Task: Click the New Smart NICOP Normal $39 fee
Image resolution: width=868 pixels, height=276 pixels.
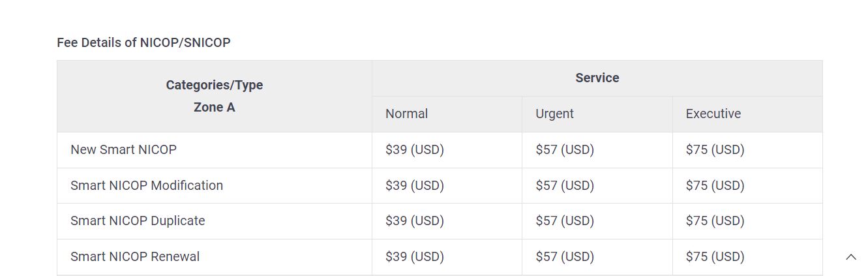Action: [x=414, y=149]
